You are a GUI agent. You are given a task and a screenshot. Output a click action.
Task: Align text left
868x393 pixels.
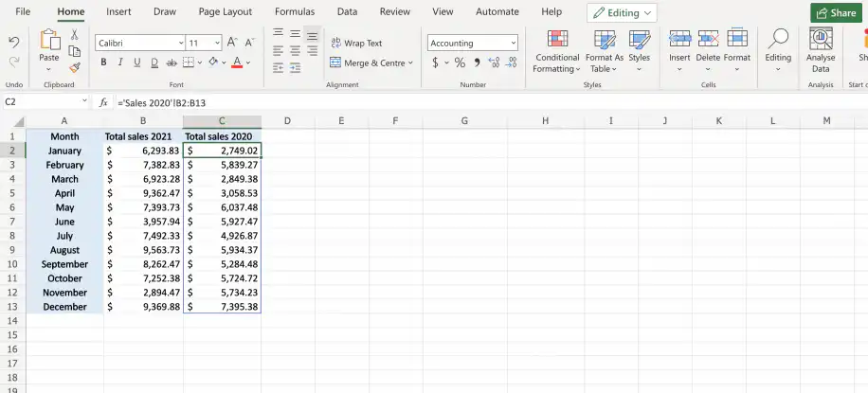pos(278,51)
